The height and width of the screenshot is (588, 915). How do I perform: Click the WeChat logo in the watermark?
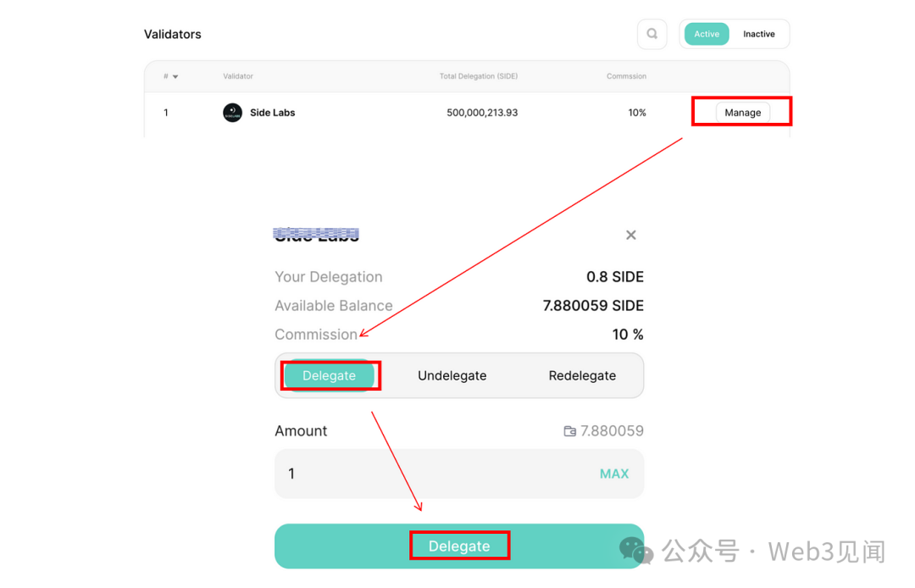636,551
